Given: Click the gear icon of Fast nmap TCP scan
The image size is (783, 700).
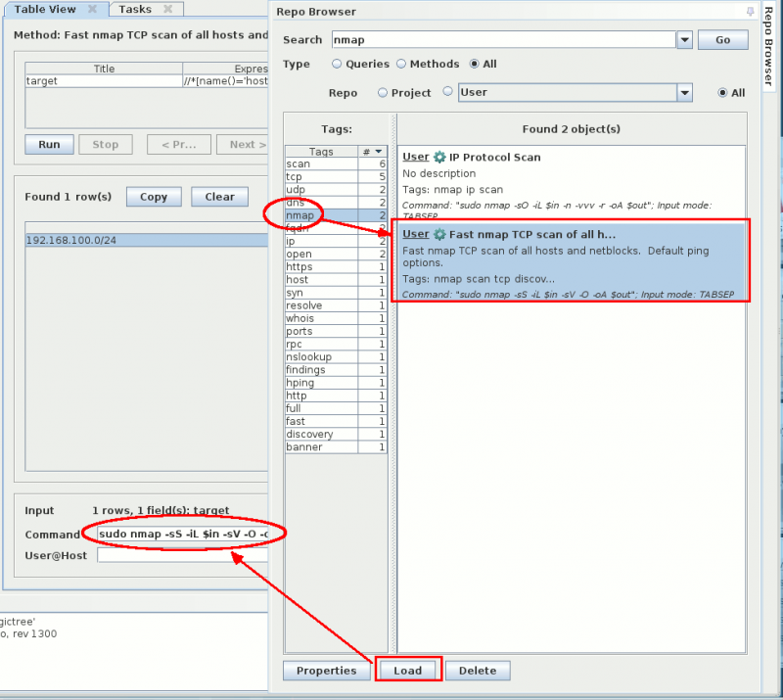Looking at the screenshot, I should pyautogui.click(x=439, y=234).
